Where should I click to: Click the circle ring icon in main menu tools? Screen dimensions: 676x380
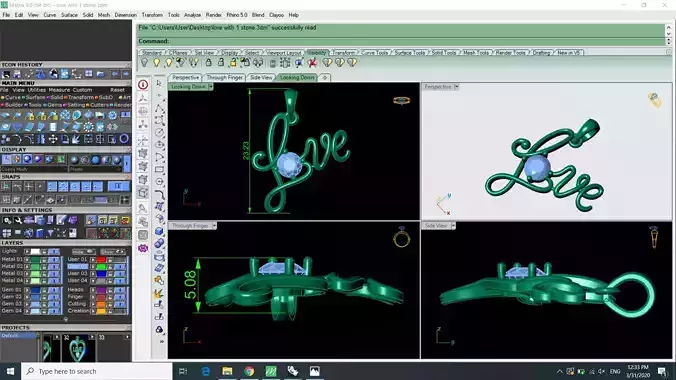(124, 139)
